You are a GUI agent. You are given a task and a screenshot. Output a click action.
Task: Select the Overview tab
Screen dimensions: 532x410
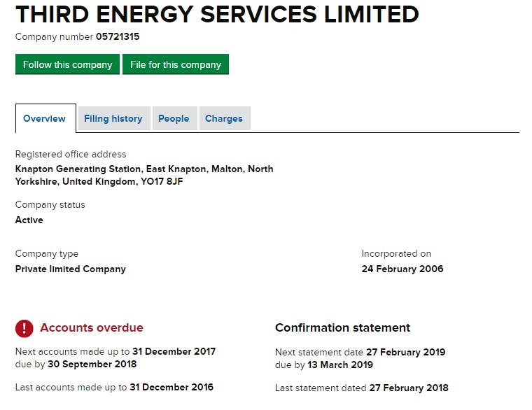coord(45,119)
